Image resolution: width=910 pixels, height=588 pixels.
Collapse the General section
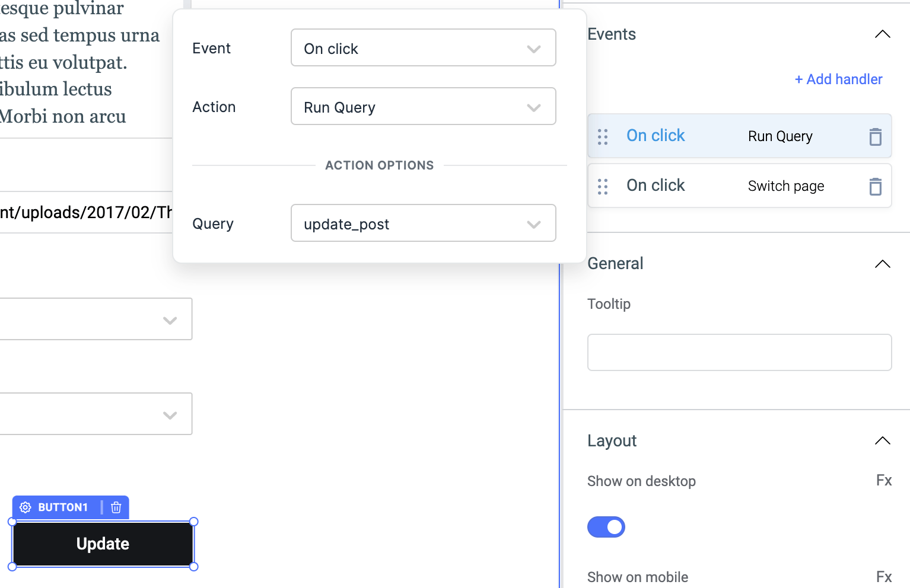tap(882, 264)
